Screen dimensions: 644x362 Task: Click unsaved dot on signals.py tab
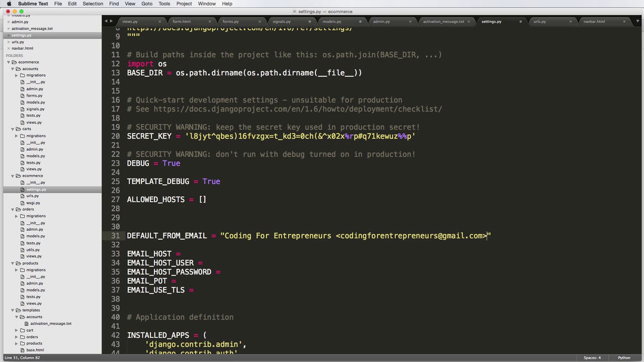pos(309,22)
